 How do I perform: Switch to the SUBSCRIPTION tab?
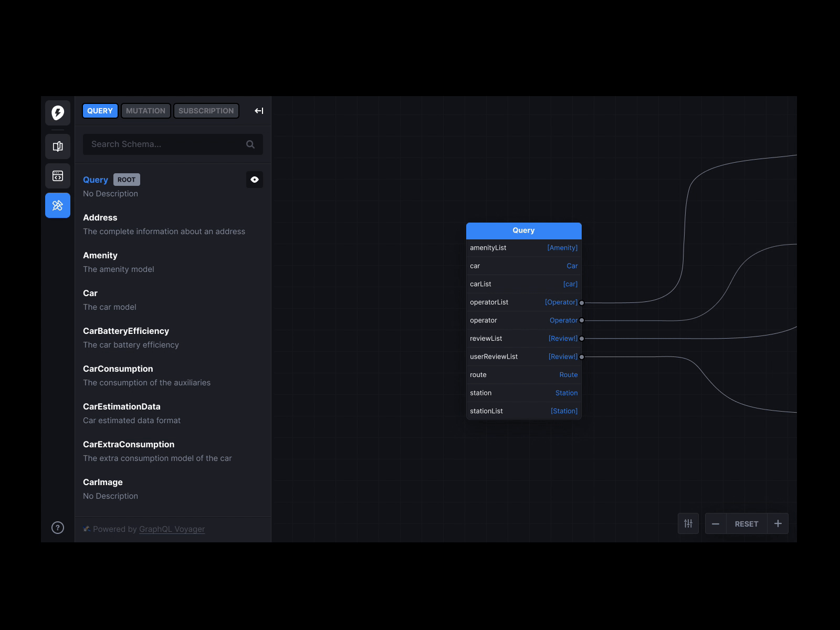(206, 111)
